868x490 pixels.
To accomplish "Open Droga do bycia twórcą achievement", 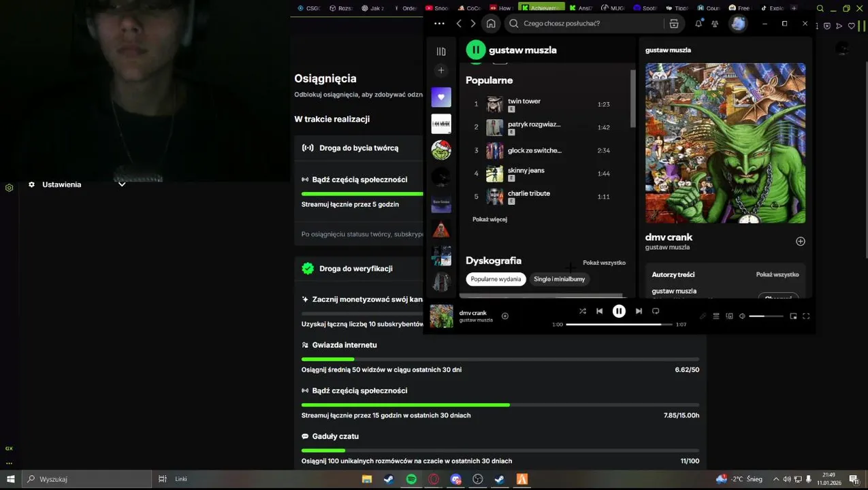I will [359, 148].
